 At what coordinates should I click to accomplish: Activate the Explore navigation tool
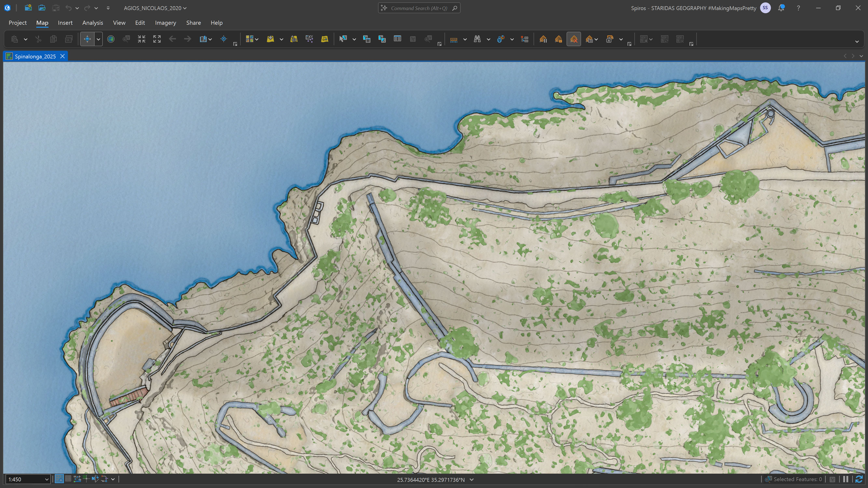pos(87,39)
